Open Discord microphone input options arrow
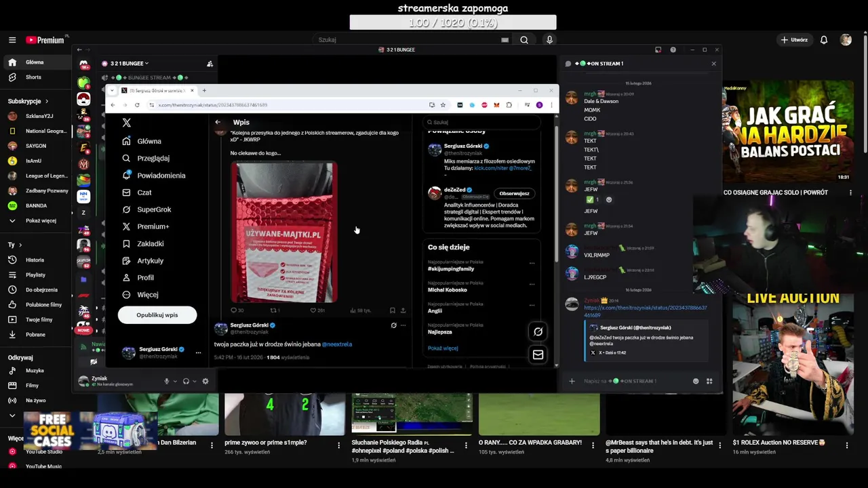The image size is (868, 488). (175, 381)
